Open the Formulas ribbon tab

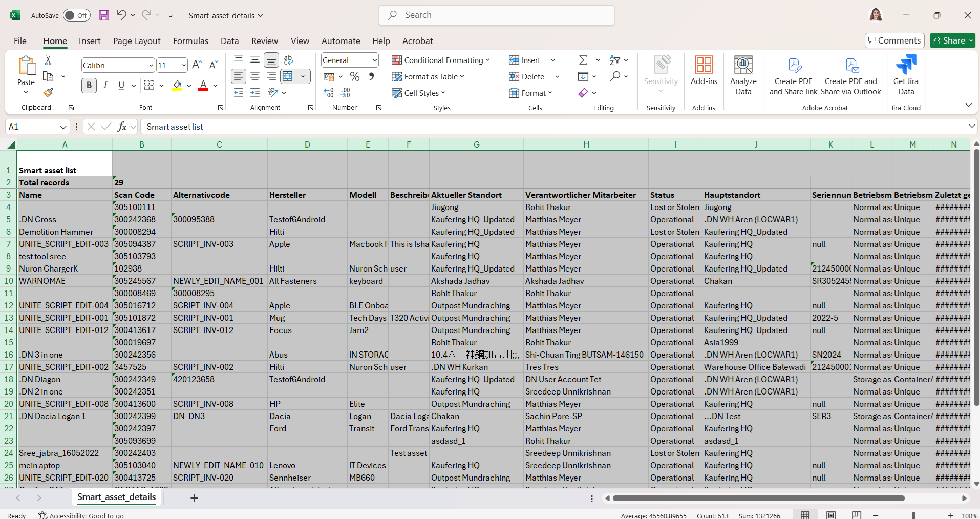(190, 41)
